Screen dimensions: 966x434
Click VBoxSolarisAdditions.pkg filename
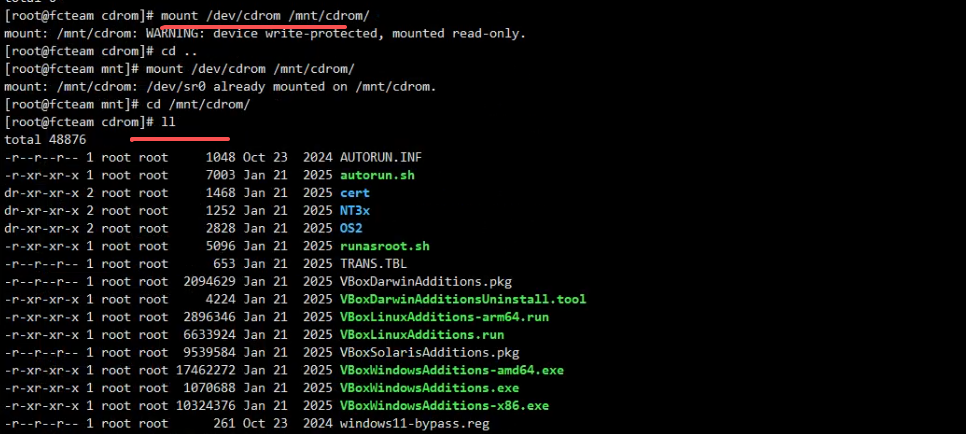[x=429, y=353]
